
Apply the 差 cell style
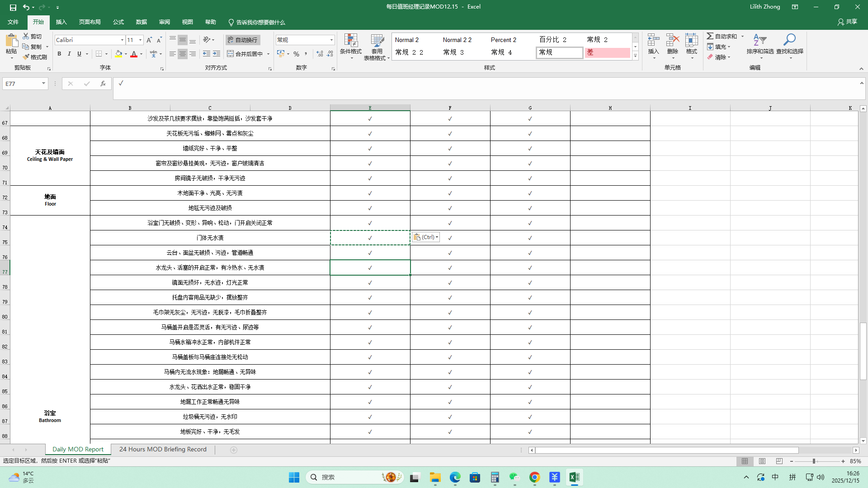(607, 52)
